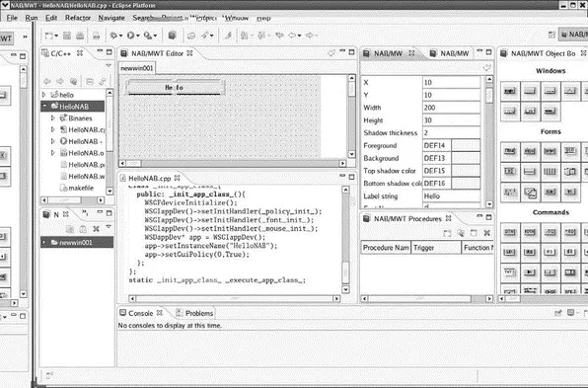The image size is (588, 388).
Task: Toggle the pin icon in NAB/MWT Editor header
Action: (331, 53)
